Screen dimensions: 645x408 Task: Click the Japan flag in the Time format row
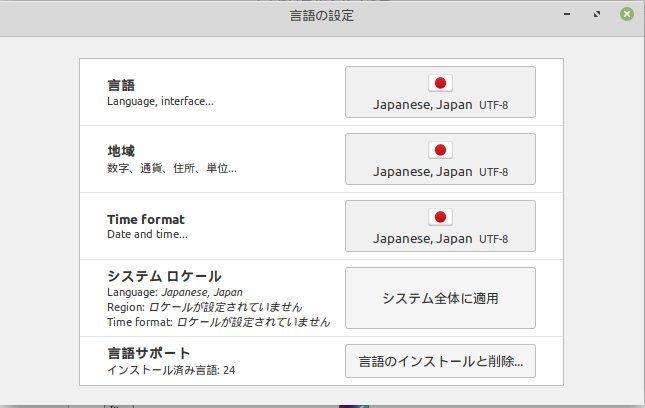pos(440,217)
